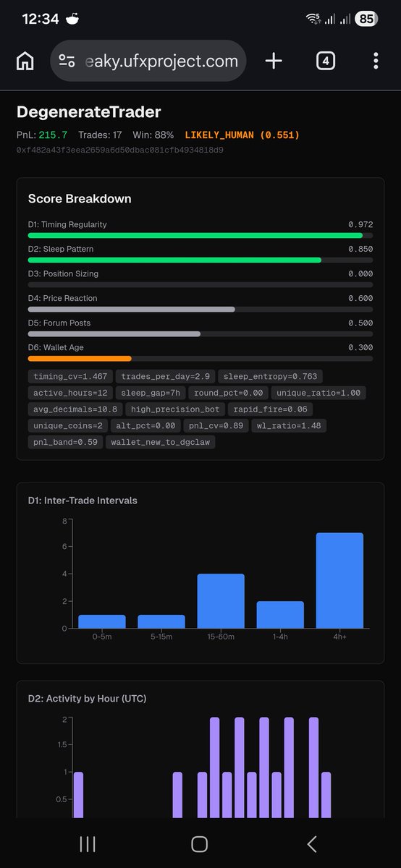This screenshot has width=401, height=868.
Task: Tap the sleep_gap=7h tag
Action: (x=149, y=393)
